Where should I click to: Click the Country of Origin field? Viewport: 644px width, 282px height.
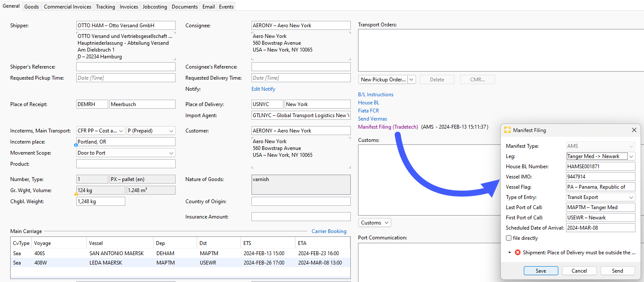[x=301, y=201]
